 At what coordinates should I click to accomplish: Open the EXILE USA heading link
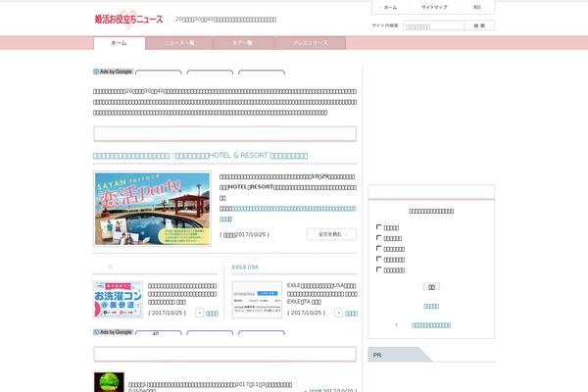pyautogui.click(x=245, y=268)
